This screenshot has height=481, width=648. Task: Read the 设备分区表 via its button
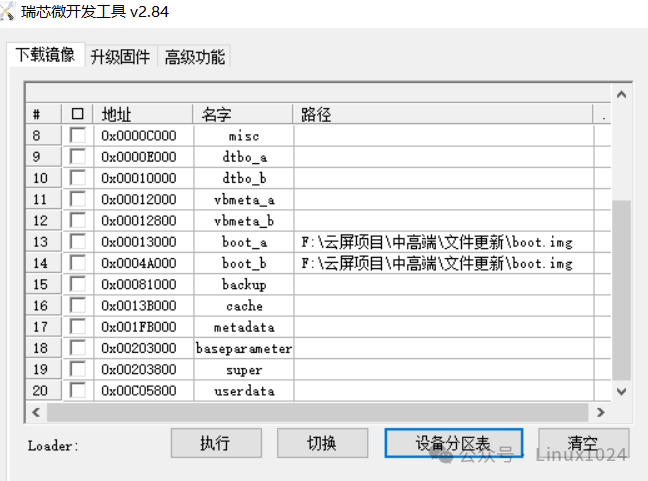click(454, 443)
